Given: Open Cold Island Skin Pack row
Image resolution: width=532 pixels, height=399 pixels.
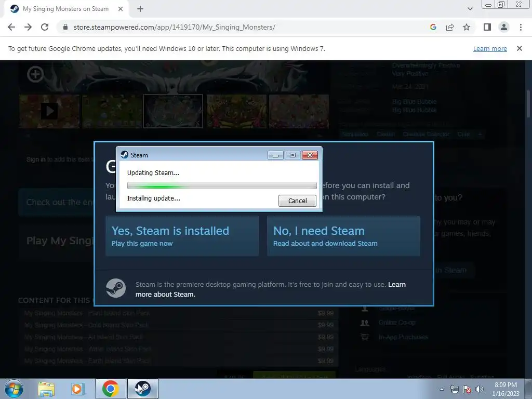Looking at the screenshot, I should (179, 325).
